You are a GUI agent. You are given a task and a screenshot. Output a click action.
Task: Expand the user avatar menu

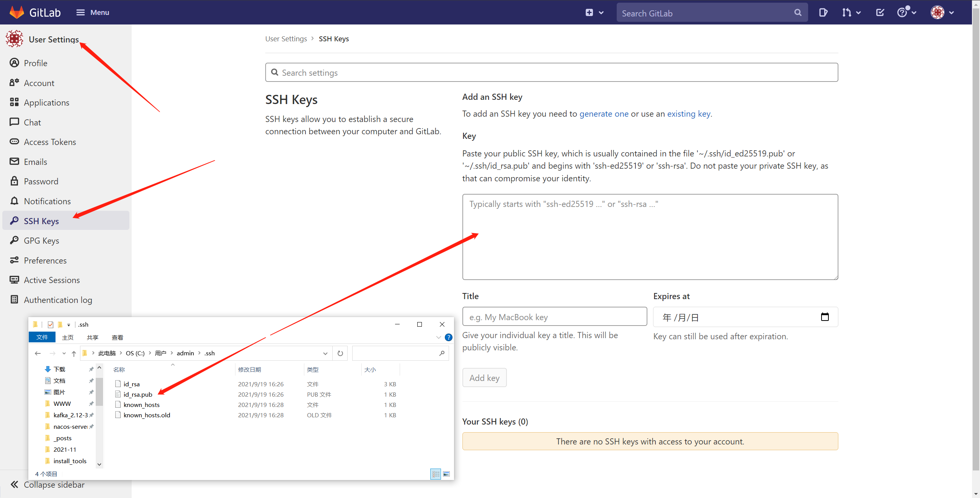pyautogui.click(x=942, y=13)
